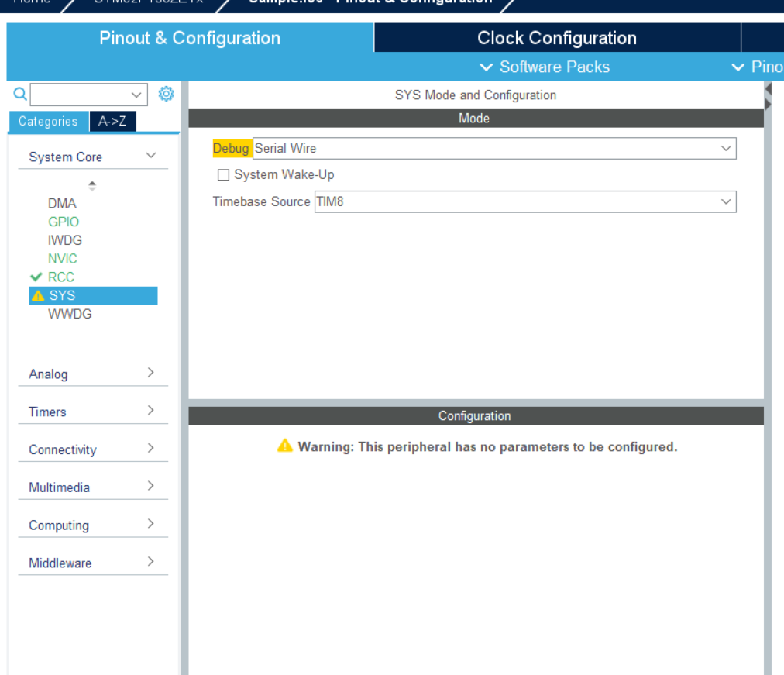Click the Timebase Source label
The width and height of the screenshot is (784, 675).
click(261, 201)
